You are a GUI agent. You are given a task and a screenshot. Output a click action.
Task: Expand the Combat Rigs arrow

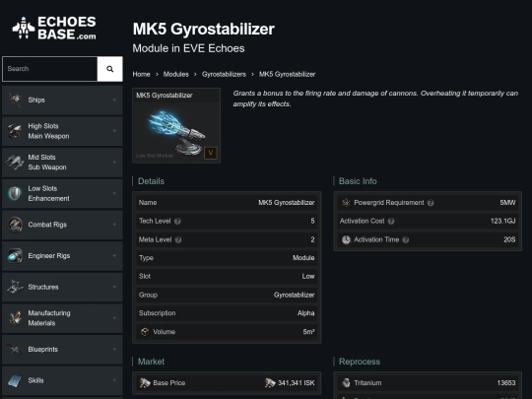[114, 225]
